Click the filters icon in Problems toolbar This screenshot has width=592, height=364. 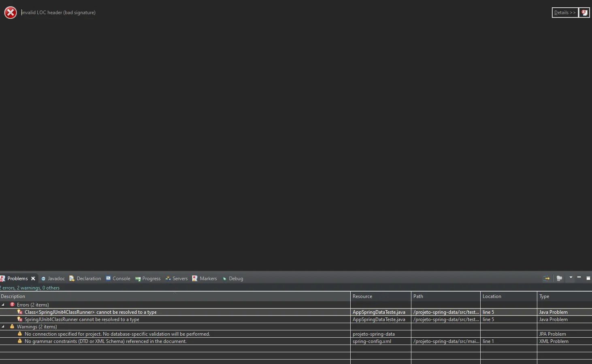point(559,278)
